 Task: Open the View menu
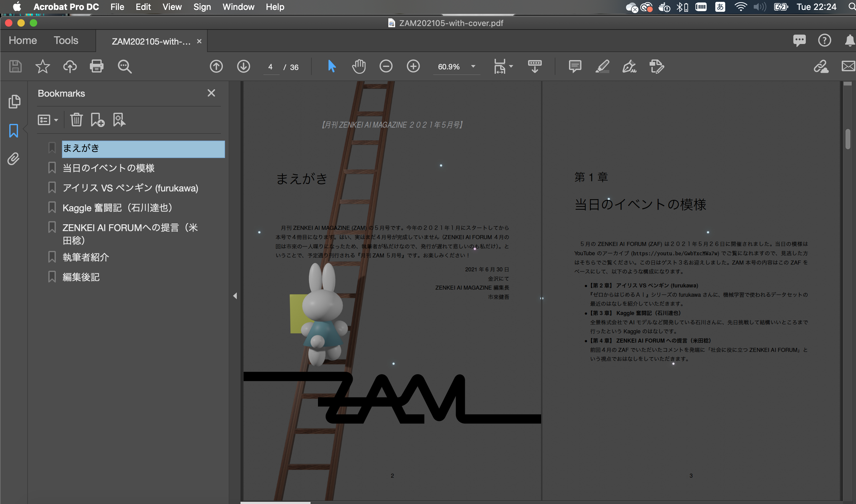click(x=172, y=7)
